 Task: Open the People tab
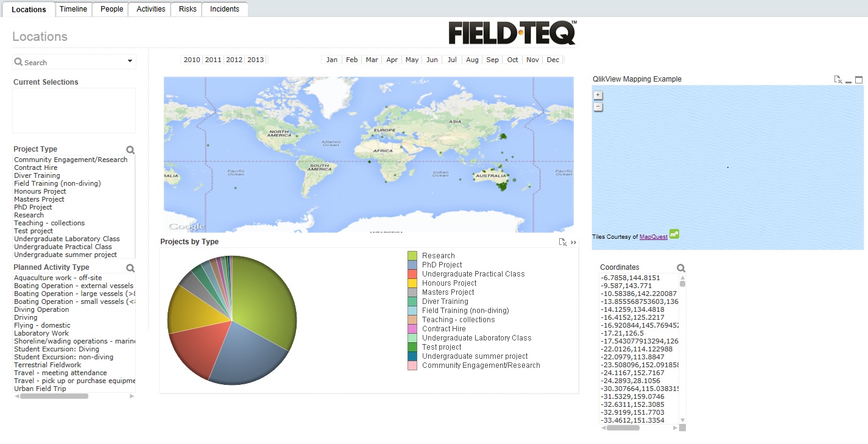click(111, 9)
